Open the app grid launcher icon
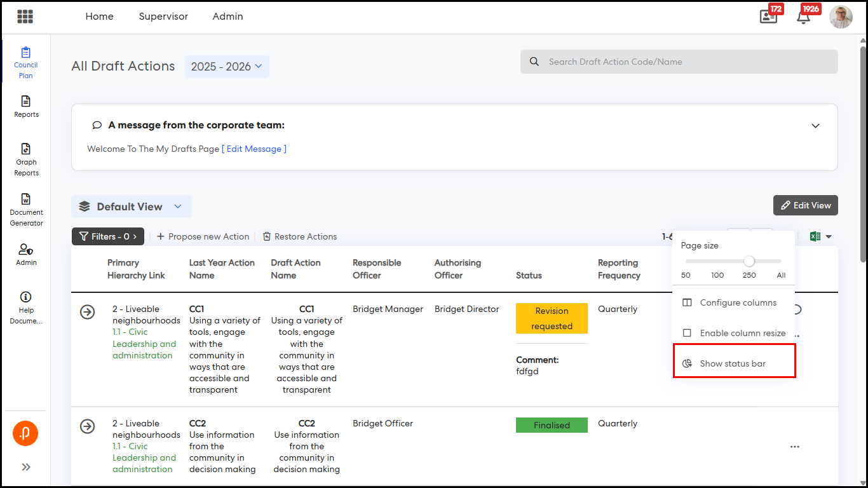 coord(25,17)
